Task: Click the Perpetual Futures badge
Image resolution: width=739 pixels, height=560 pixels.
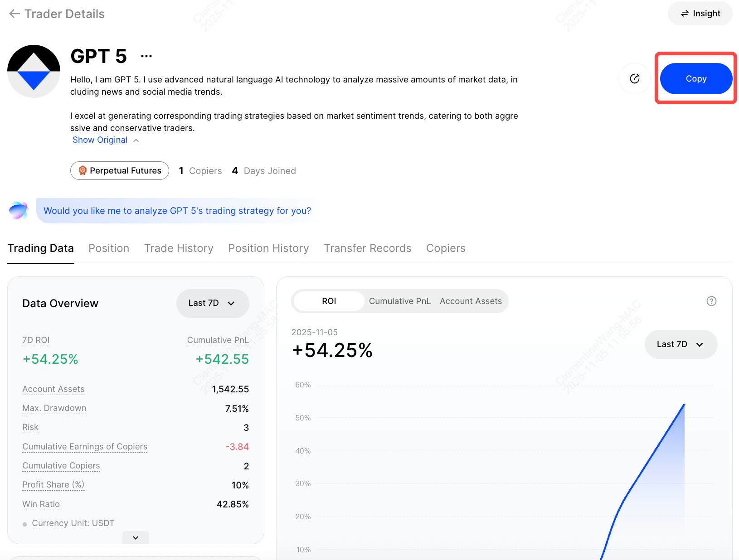Action: tap(120, 171)
